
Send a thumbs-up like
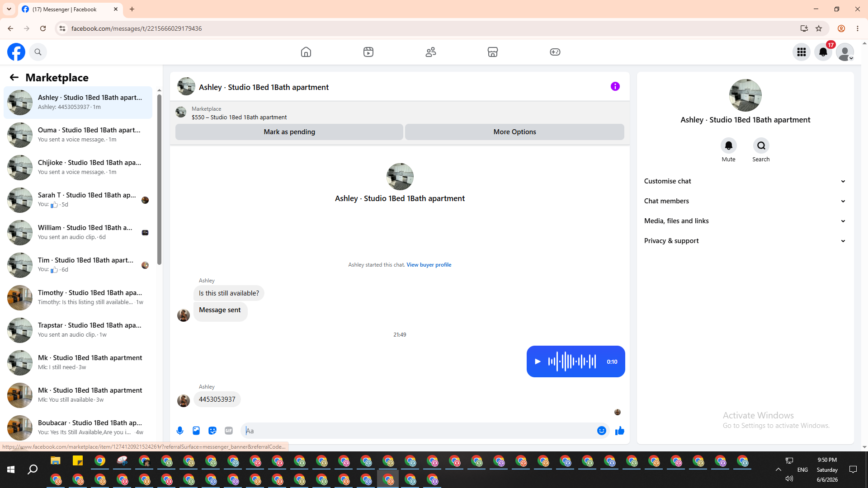point(620,431)
